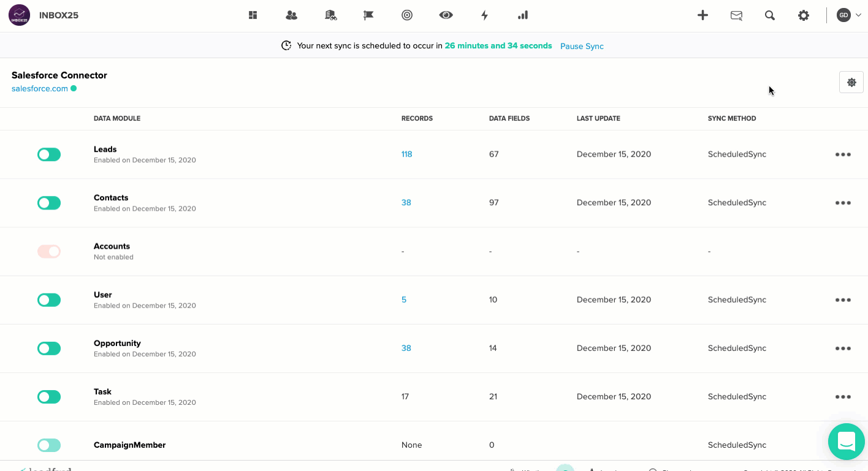Image resolution: width=868 pixels, height=471 pixels.
Task: Disable the Leads sync toggle
Action: pyautogui.click(x=49, y=154)
